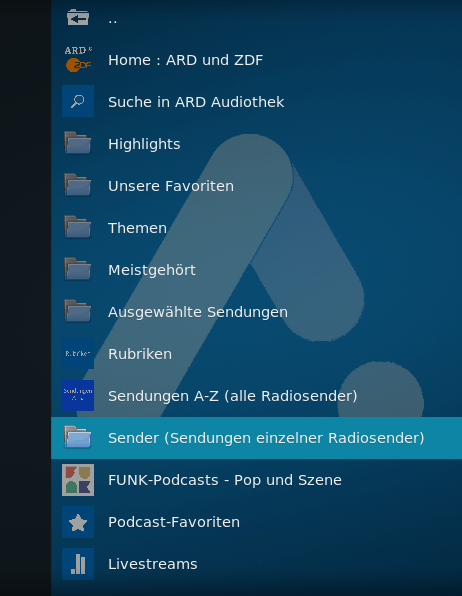Viewport: 462px width, 596px height.
Task: Click the star icon for Podcast-Favoriten
Action: (78, 522)
